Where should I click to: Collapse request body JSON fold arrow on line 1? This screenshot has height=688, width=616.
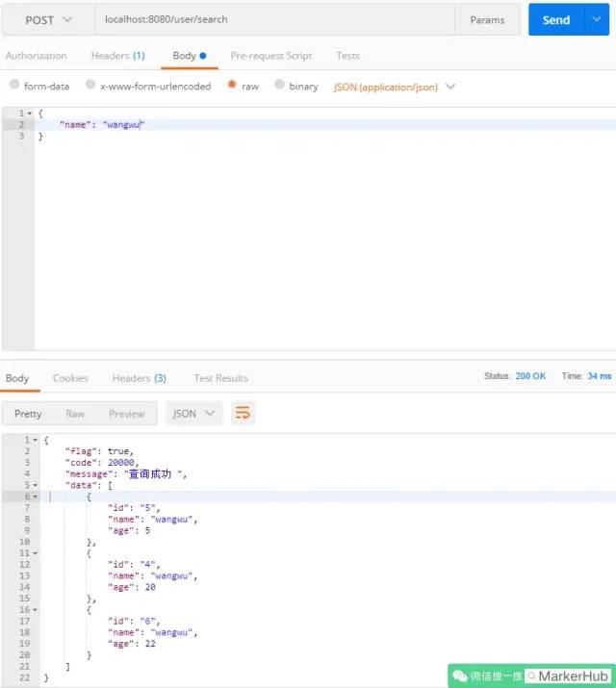[30, 114]
